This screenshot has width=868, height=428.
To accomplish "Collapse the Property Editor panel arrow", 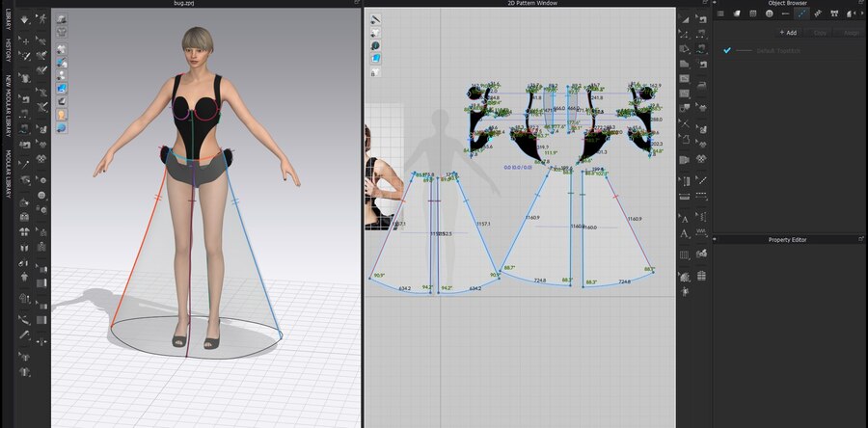I will [715, 239].
